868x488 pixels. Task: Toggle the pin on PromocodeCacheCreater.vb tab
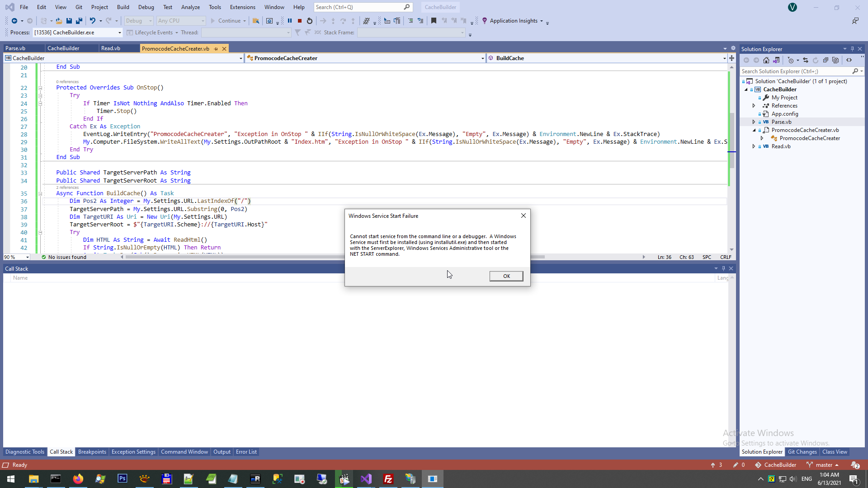coord(216,49)
